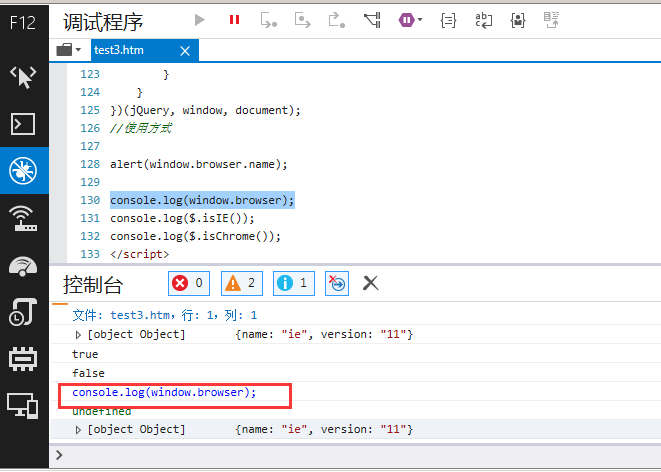
Task: Click the red pause/break debugger button
Action: point(234,19)
